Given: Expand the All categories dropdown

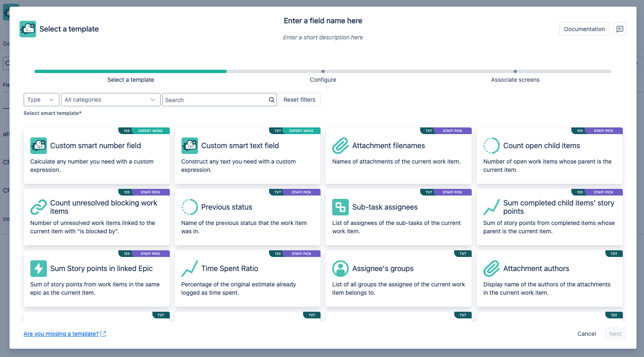Looking at the screenshot, I should [110, 100].
